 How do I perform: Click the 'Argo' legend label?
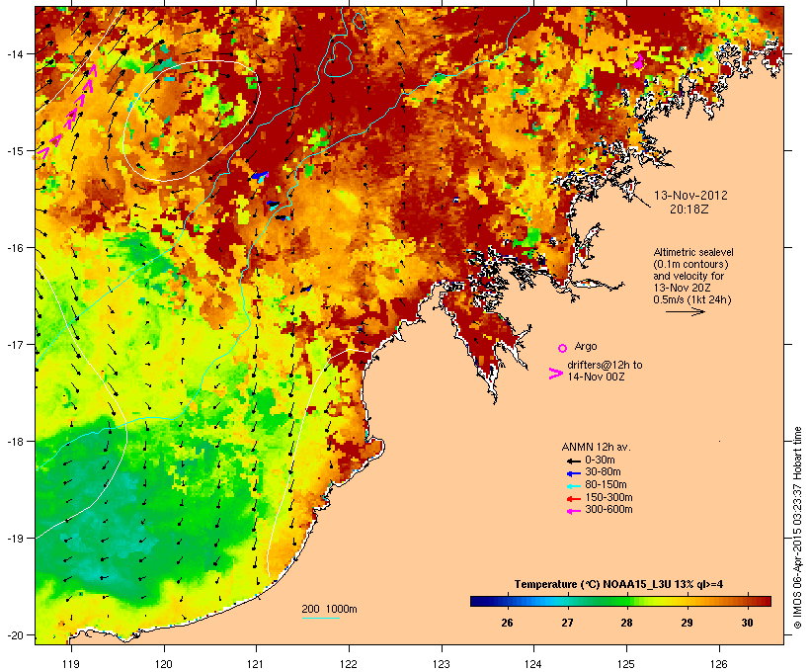click(x=586, y=346)
